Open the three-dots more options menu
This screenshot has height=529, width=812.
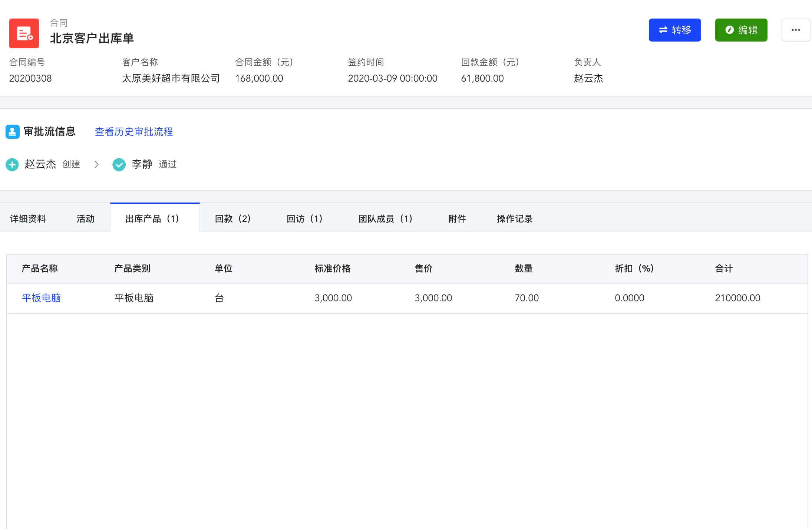[795, 30]
